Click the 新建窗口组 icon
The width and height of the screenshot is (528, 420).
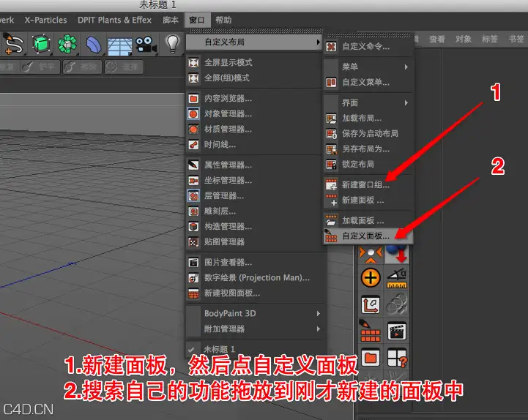tap(331, 185)
